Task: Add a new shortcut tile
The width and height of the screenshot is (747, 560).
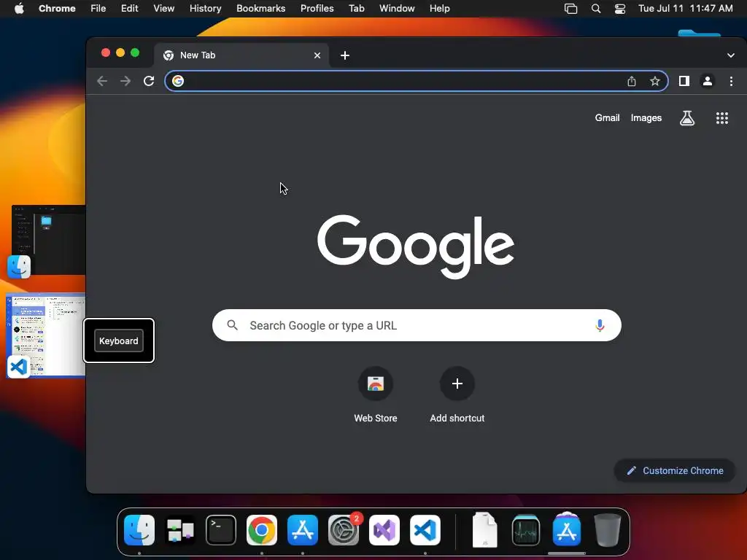Action: [x=457, y=394]
